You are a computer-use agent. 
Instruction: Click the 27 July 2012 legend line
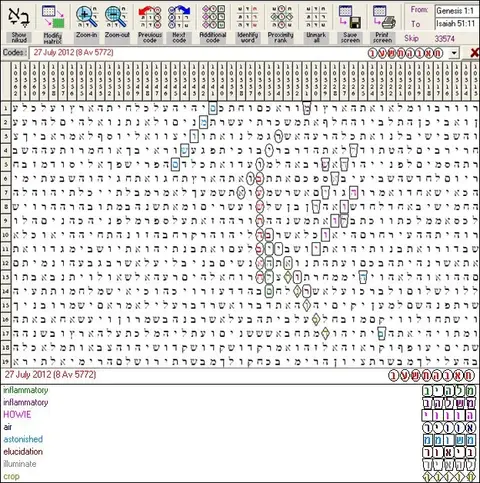click(50, 375)
